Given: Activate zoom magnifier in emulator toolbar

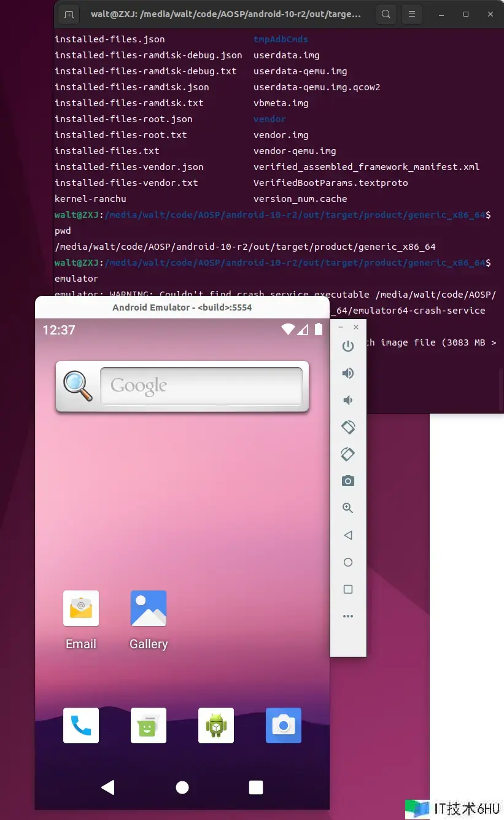Looking at the screenshot, I should coord(348,508).
